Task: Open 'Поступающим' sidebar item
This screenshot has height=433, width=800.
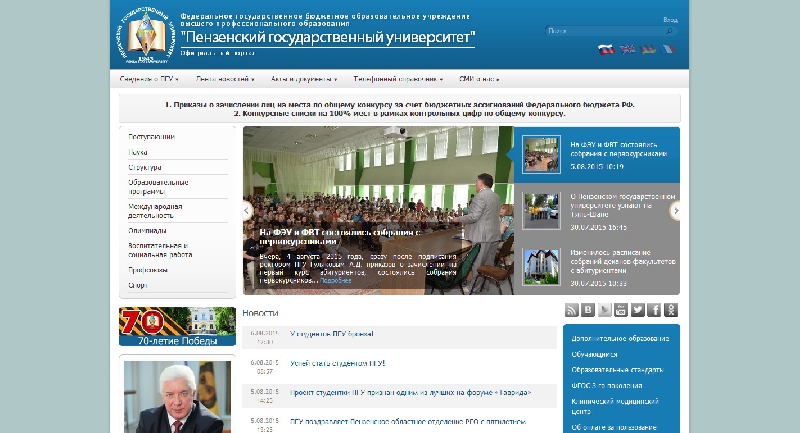Action: [x=152, y=137]
